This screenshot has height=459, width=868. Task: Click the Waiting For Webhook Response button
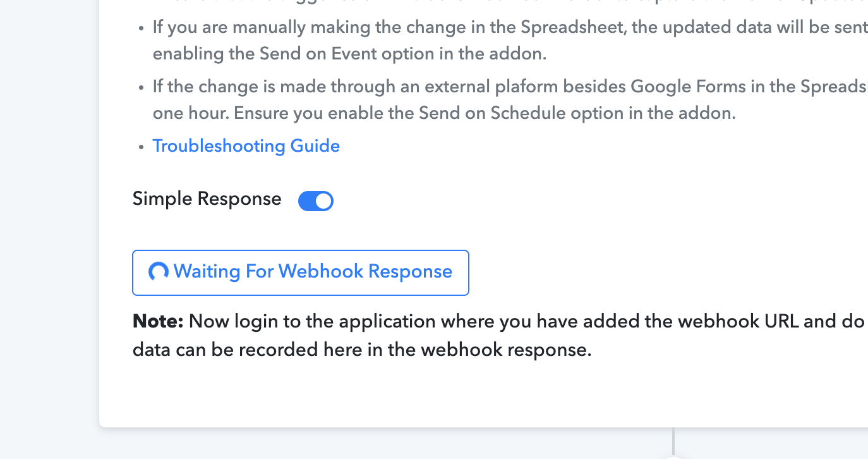coord(301,272)
